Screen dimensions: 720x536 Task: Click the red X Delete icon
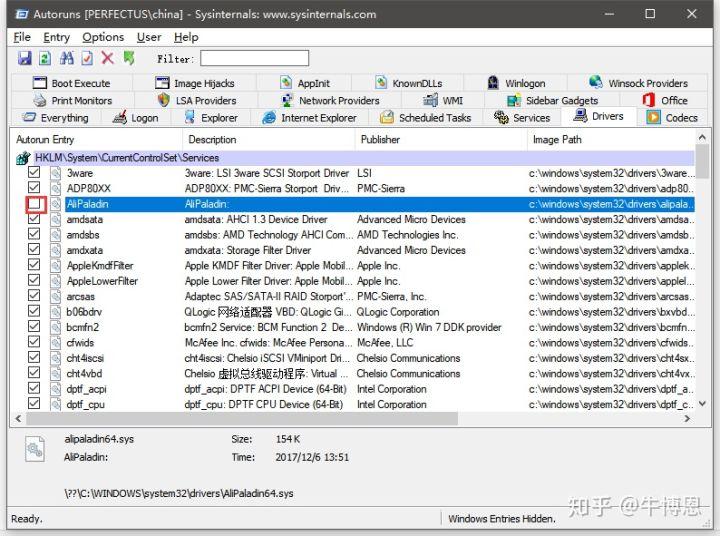point(107,58)
